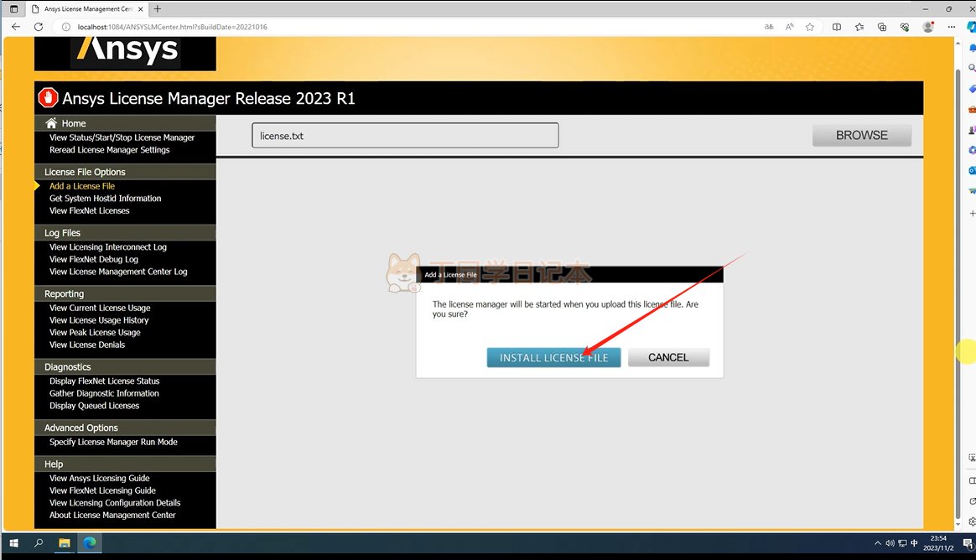The width and height of the screenshot is (976, 560).
Task: Click the red stop-hand Ansys License Manager icon
Action: tap(48, 98)
